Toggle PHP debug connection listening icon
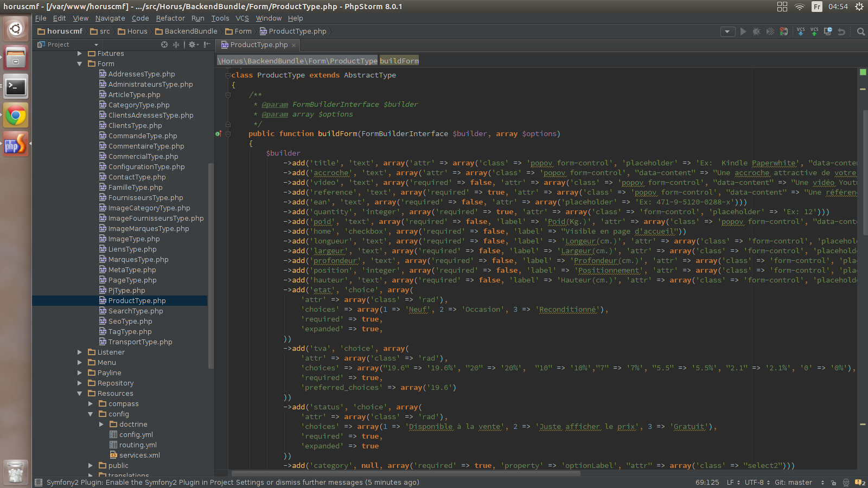This screenshot has height=488, width=868. 784,31
